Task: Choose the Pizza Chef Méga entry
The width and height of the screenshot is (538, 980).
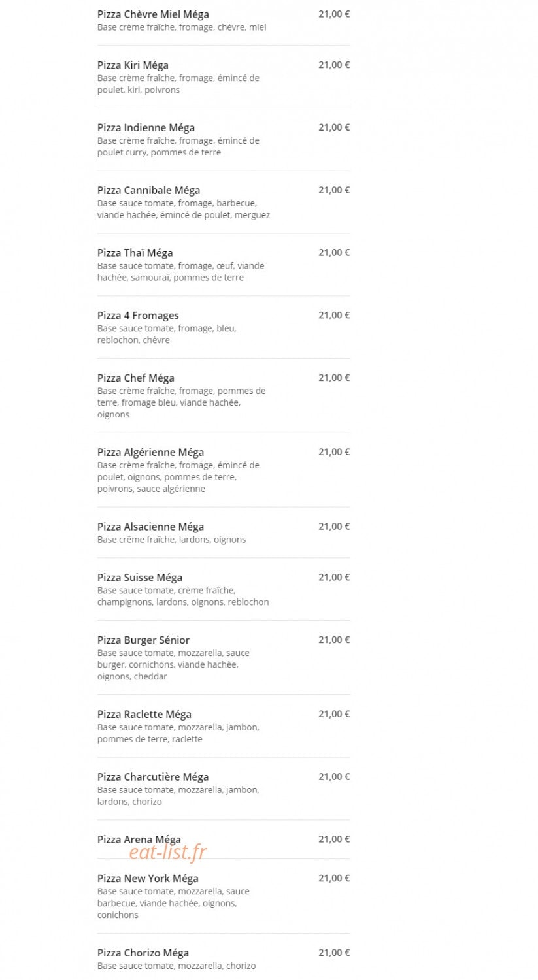Action: [136, 378]
